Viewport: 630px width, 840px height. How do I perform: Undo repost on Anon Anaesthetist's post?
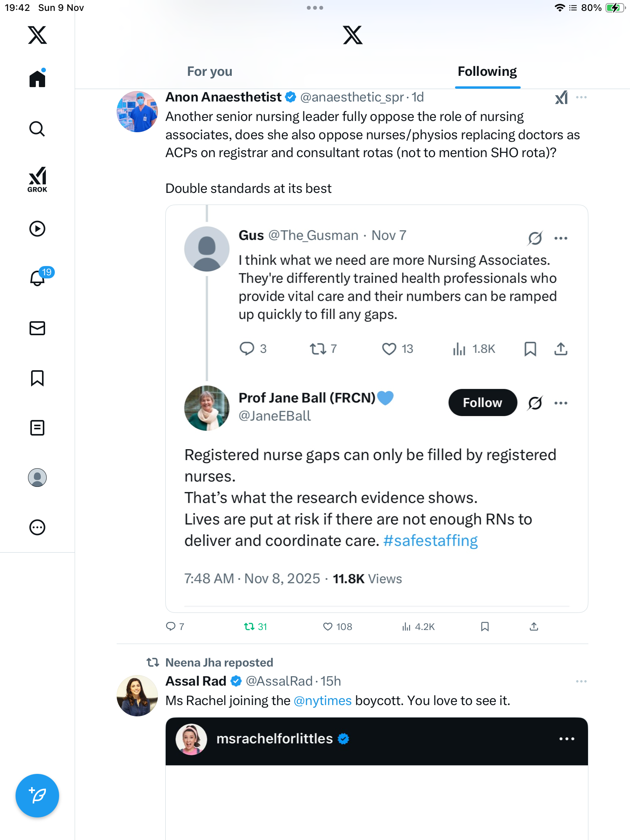255,626
